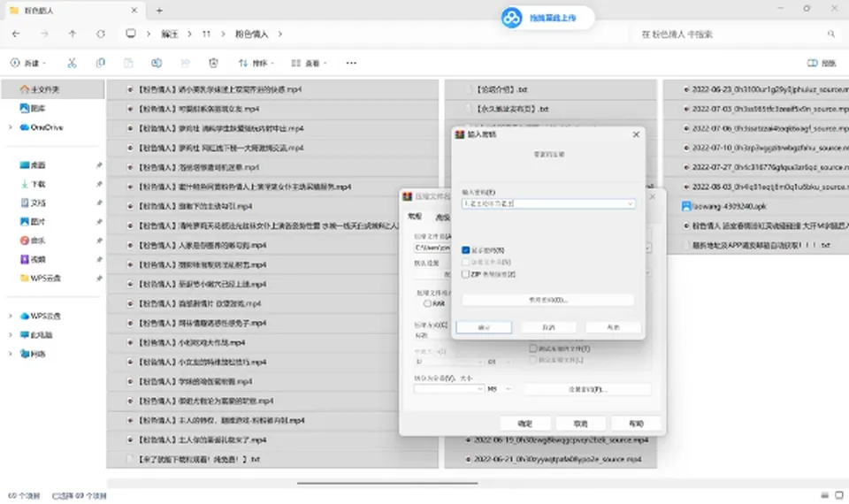849x504 pixels.
Task: Switch to large icons view in status bar
Action: (839, 495)
